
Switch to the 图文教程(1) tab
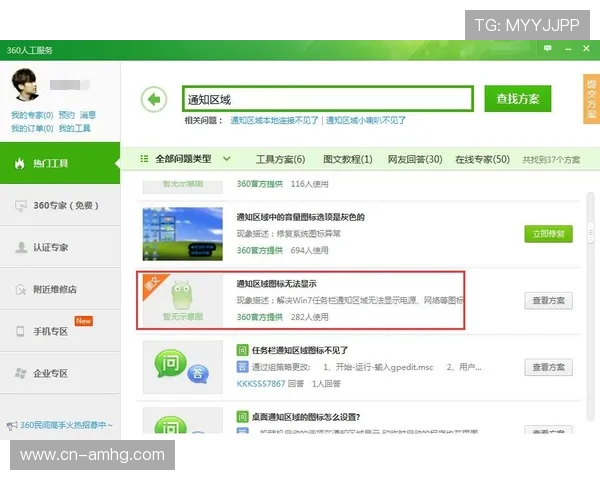tap(348, 159)
